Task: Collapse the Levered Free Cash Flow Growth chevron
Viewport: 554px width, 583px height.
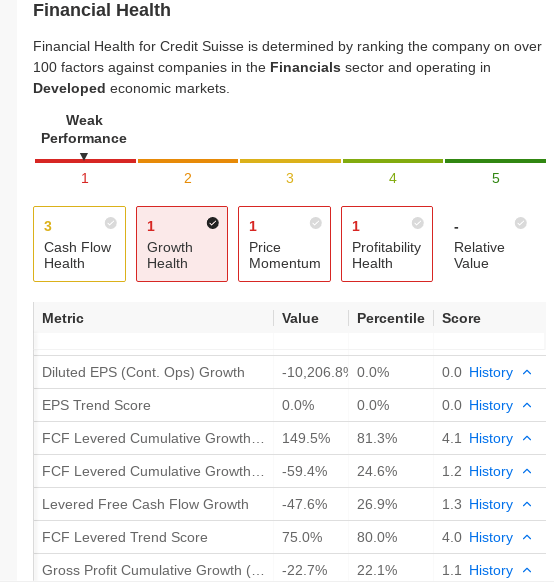Action: (527, 505)
